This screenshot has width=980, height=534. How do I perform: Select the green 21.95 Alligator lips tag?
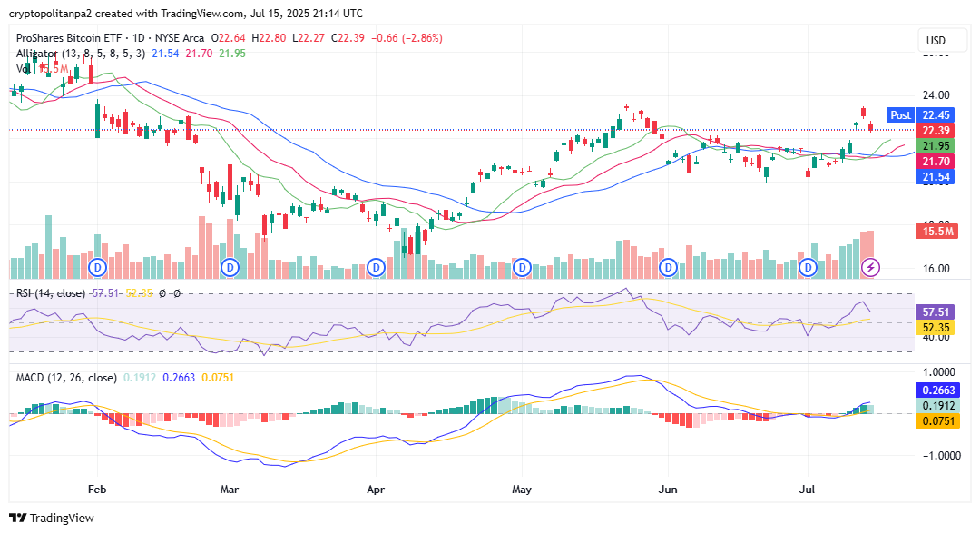tap(936, 146)
